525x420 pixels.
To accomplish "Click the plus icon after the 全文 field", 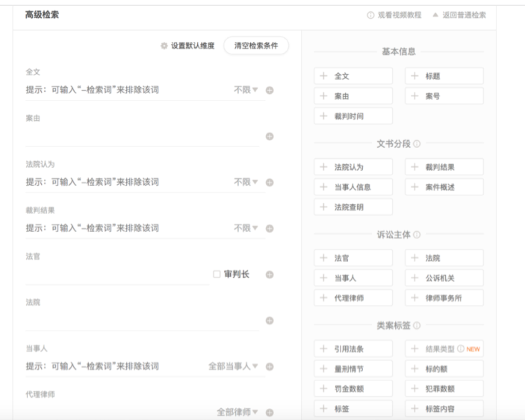I will [269, 90].
